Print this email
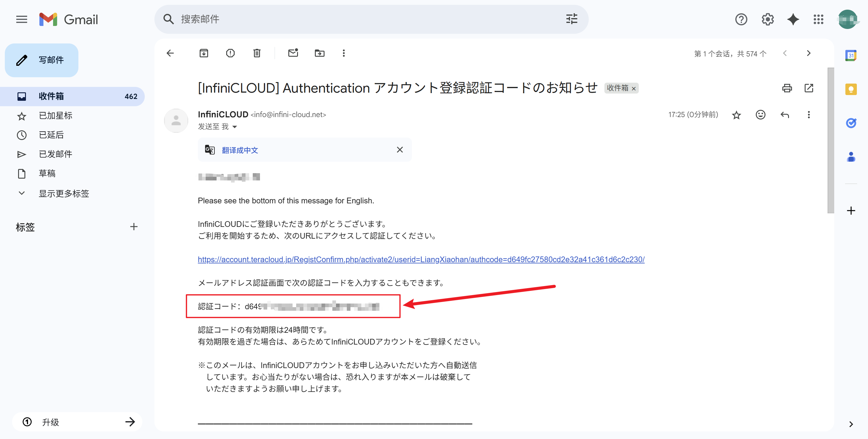This screenshot has height=439, width=868. [787, 88]
